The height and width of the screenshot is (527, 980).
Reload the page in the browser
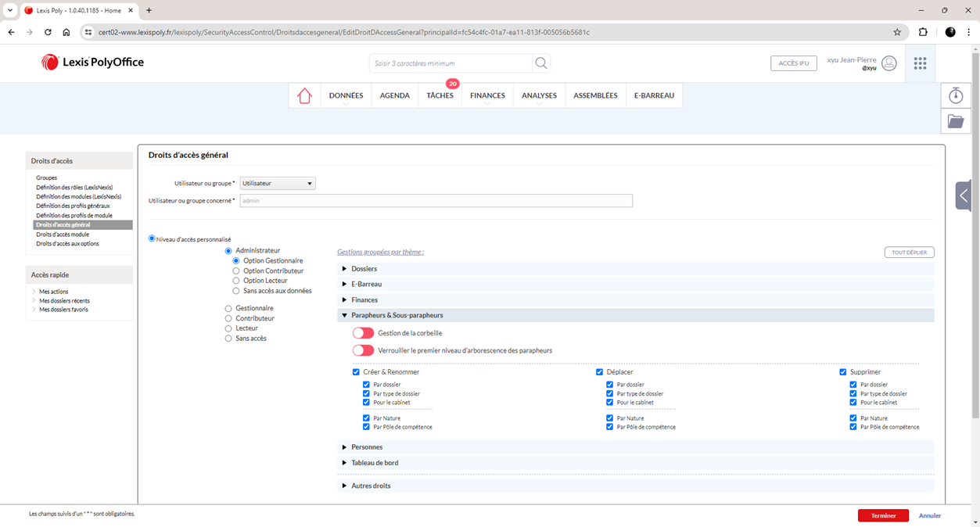click(48, 32)
